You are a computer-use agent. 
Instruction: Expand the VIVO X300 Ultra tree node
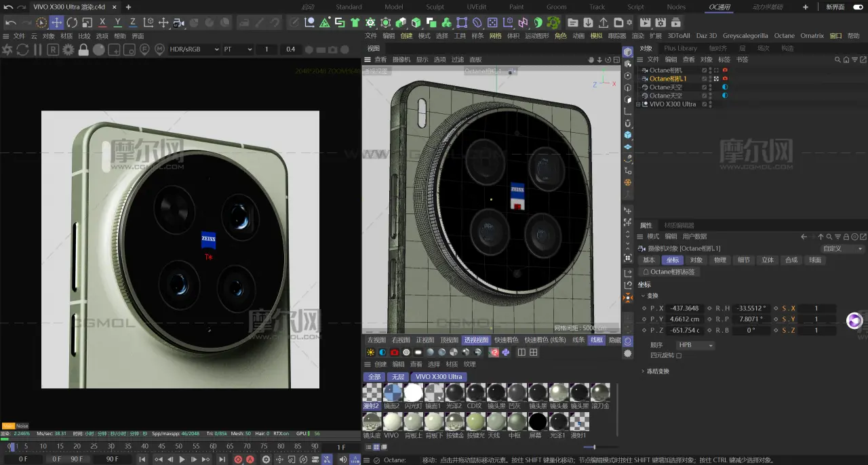coord(638,104)
